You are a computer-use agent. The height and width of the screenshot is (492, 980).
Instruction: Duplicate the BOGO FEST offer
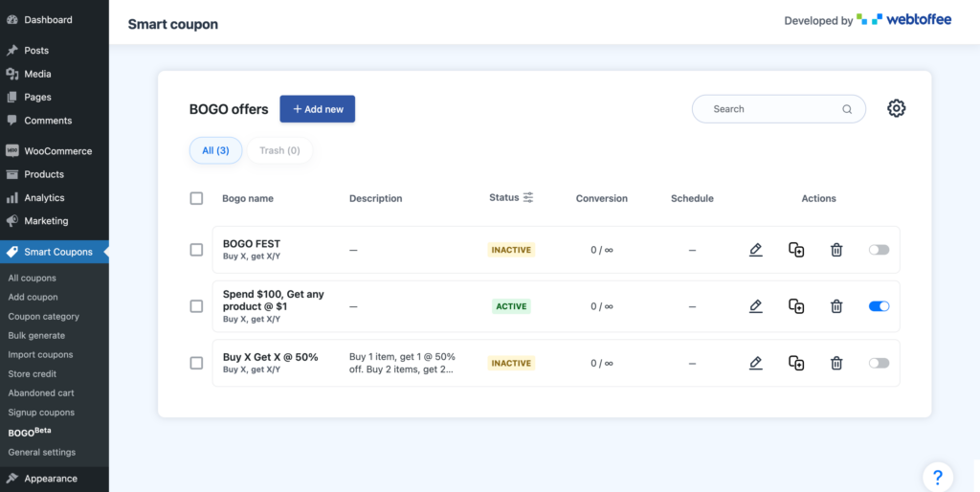pyautogui.click(x=796, y=250)
